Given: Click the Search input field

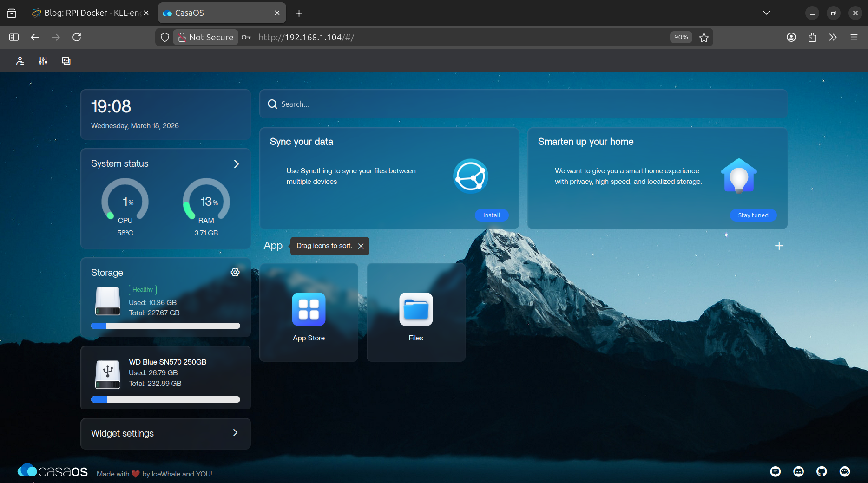Looking at the screenshot, I should tap(523, 104).
